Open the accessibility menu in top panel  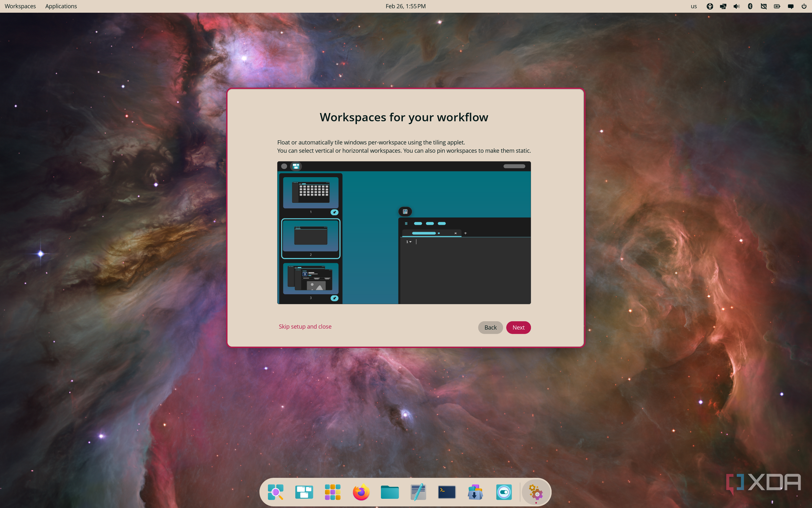(709, 6)
